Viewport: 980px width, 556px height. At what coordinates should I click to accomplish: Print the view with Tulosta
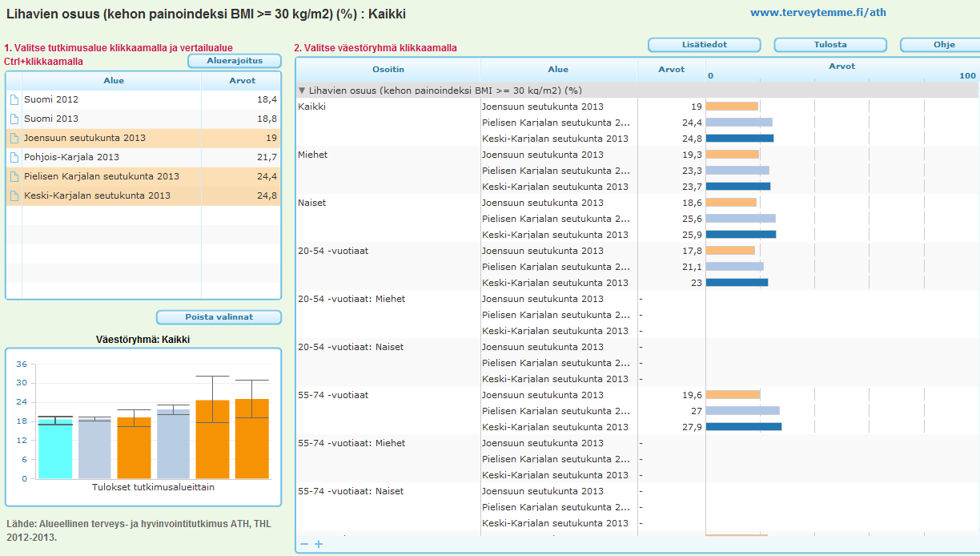click(x=830, y=45)
